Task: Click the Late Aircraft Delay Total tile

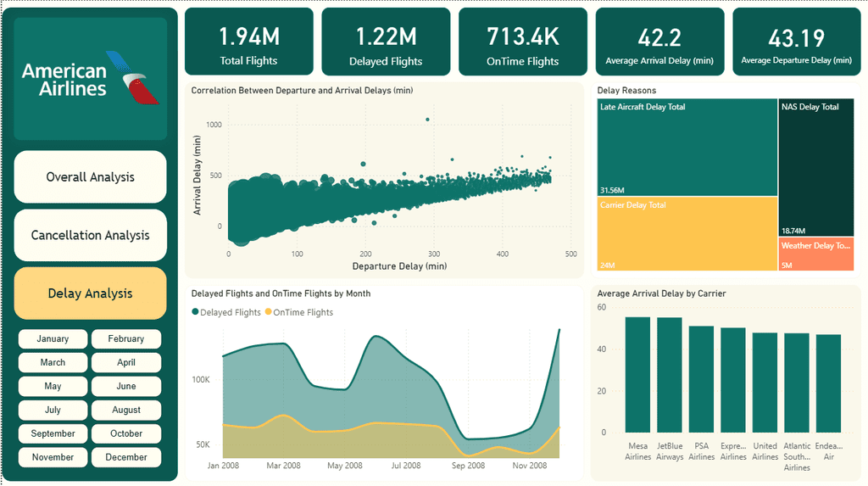Action: (687, 148)
